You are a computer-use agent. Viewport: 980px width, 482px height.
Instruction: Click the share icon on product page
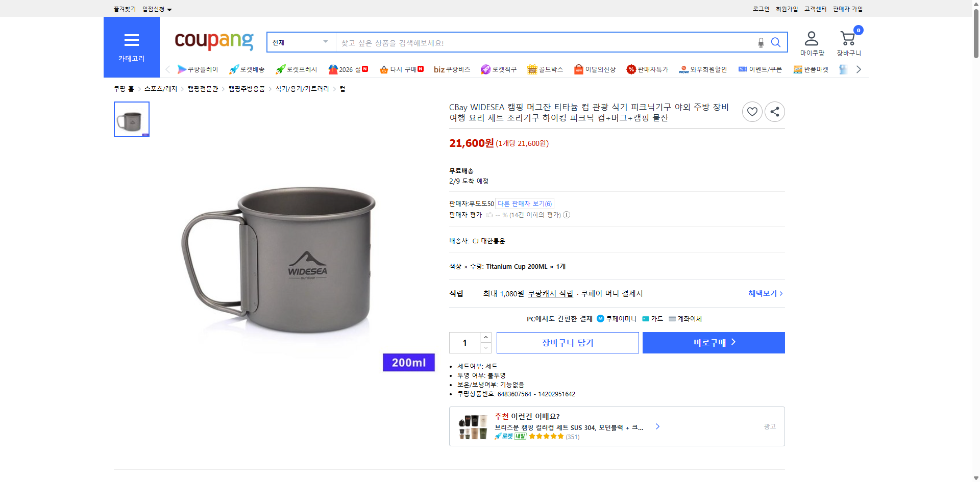click(x=774, y=111)
